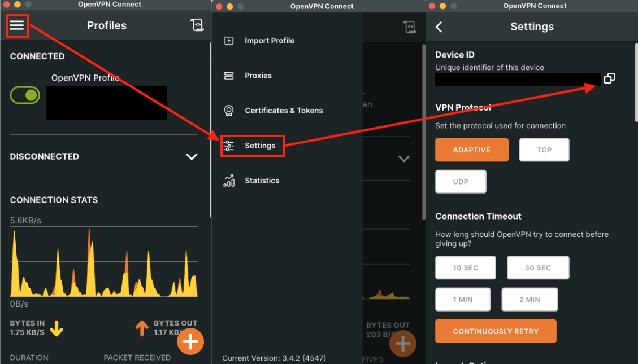The height and width of the screenshot is (364, 638).
Task: Go back using the Settings back arrow
Action: [439, 27]
